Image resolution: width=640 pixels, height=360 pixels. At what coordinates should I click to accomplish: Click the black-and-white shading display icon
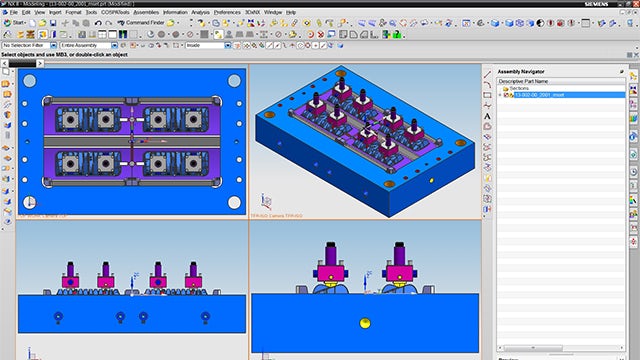point(540,23)
